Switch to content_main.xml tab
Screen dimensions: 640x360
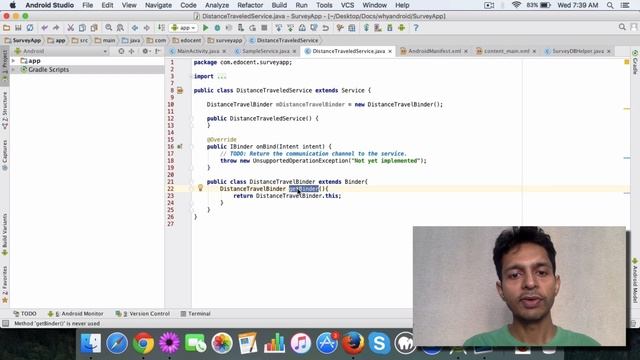coord(507,51)
